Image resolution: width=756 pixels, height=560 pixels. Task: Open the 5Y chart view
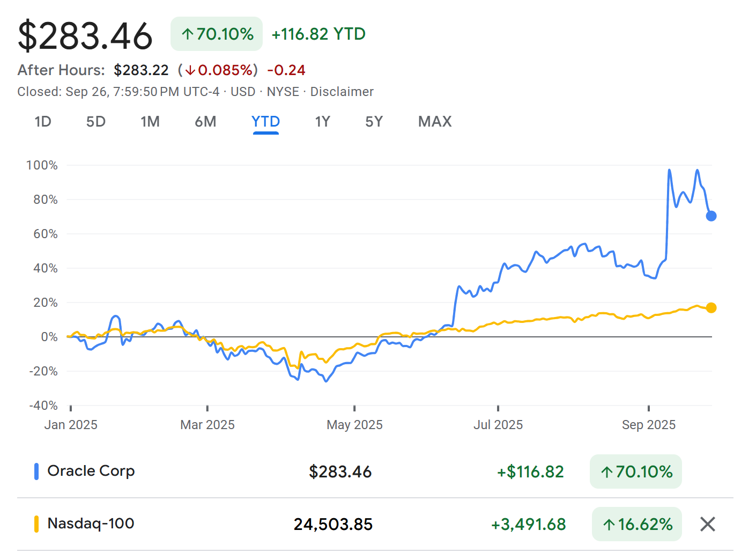(x=374, y=122)
